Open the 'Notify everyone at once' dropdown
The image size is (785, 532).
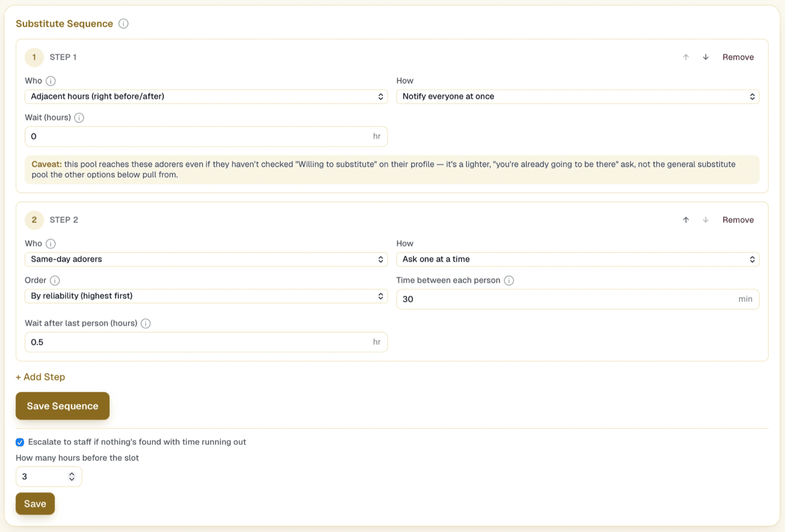[x=577, y=97]
